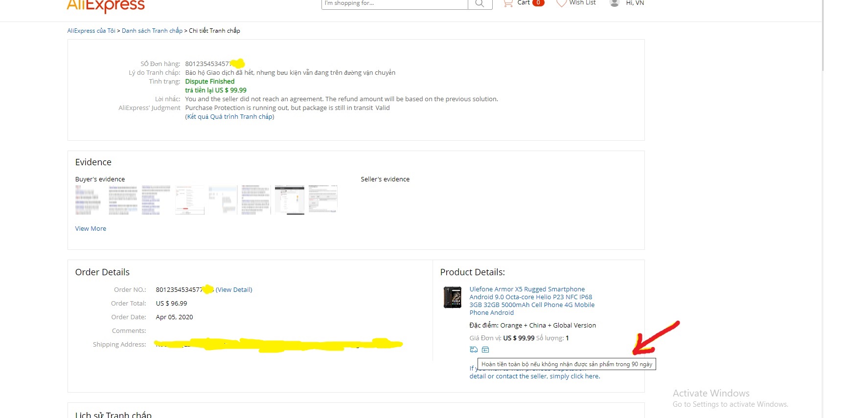
Task: Click the "Chi tiết Tranh chấp" breadcrumb text
Action: point(214,31)
